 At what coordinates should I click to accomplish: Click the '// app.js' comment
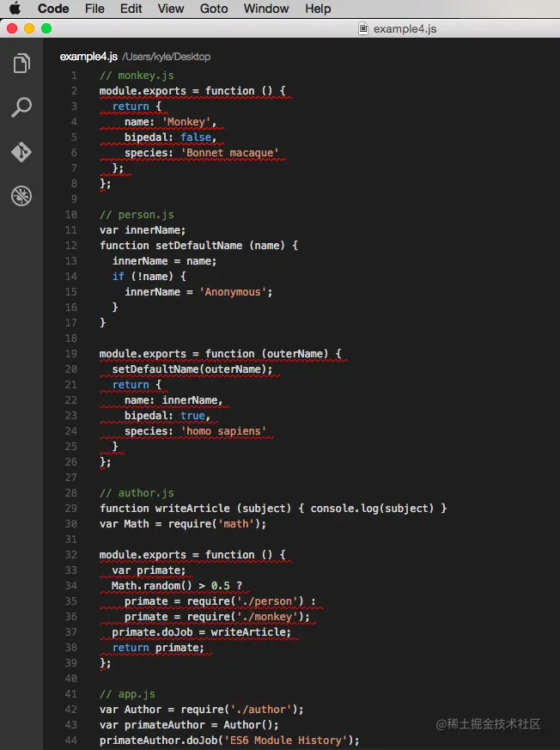pos(127,694)
